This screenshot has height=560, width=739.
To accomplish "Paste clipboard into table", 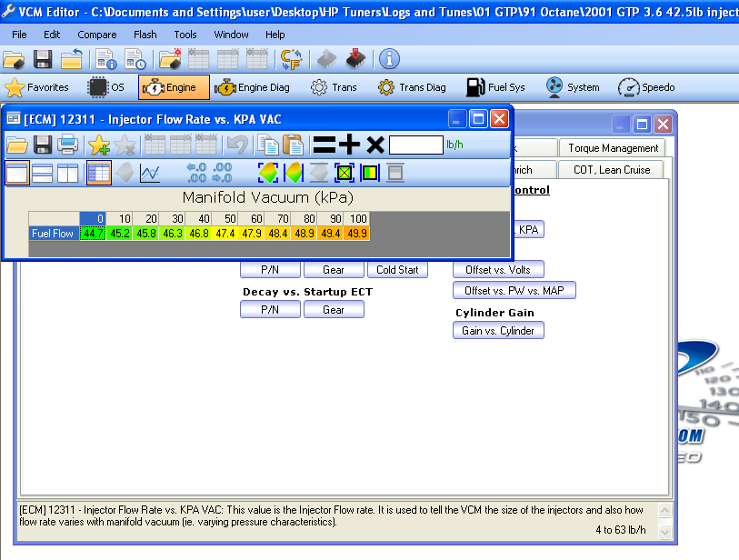I will [293, 145].
